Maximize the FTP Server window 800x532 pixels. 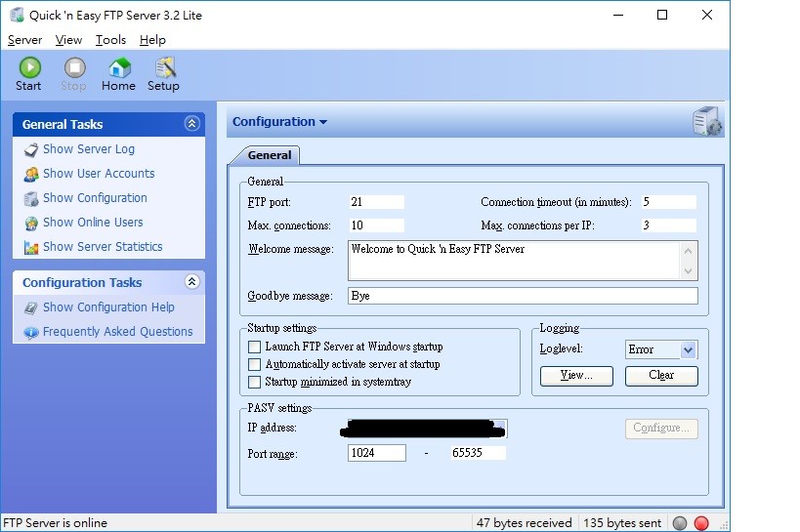(662, 15)
